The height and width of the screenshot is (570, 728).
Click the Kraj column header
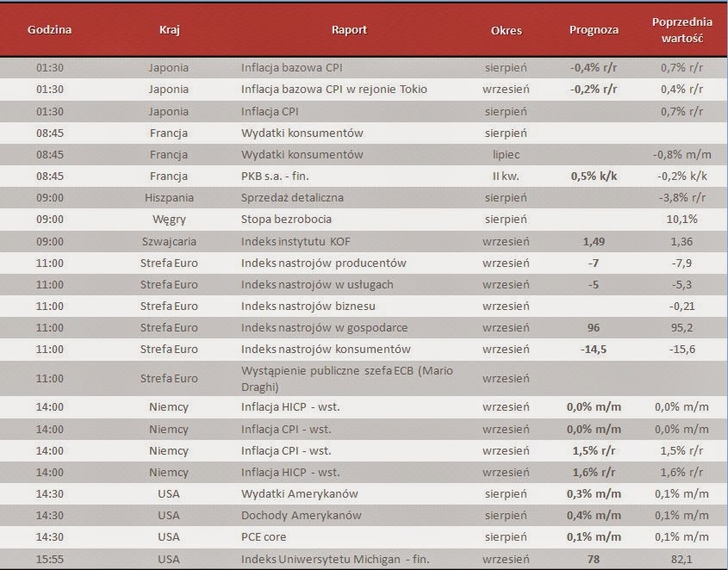(169, 30)
